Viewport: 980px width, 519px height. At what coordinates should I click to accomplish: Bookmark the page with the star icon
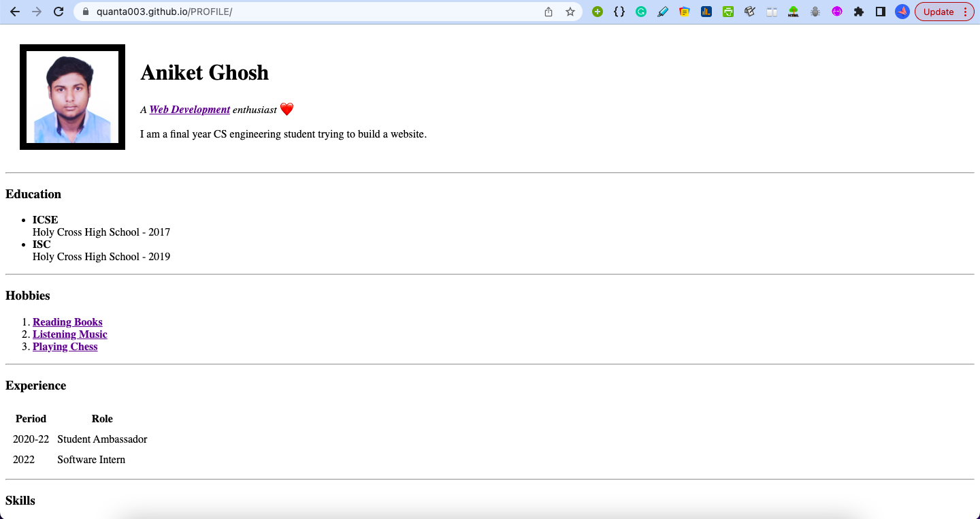tap(570, 12)
